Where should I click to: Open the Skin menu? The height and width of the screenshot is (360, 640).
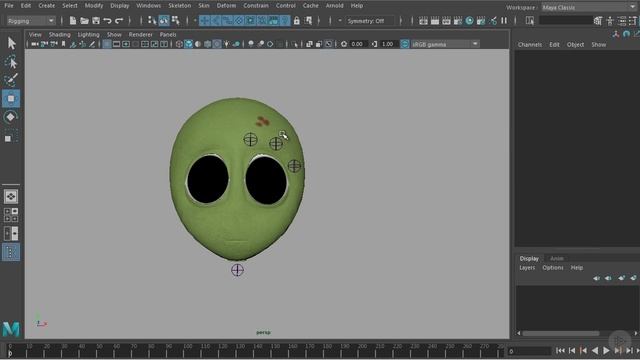pos(204,6)
